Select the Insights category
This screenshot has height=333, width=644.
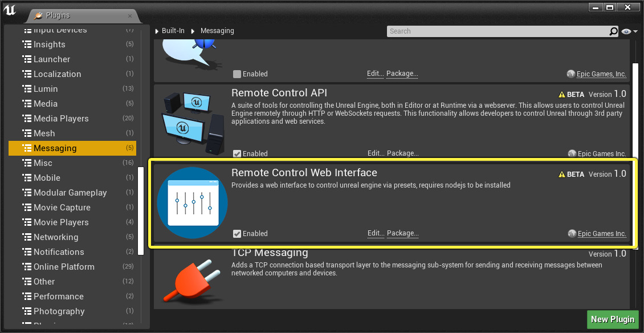tap(72, 44)
